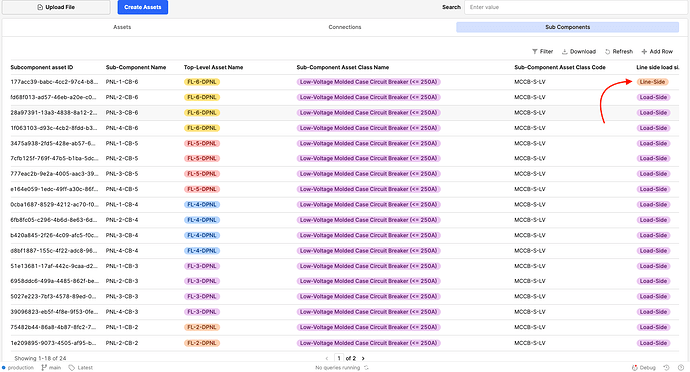This screenshot has width=690, height=372.
Task: Click the Latest tag in footer
Action: click(x=81, y=368)
